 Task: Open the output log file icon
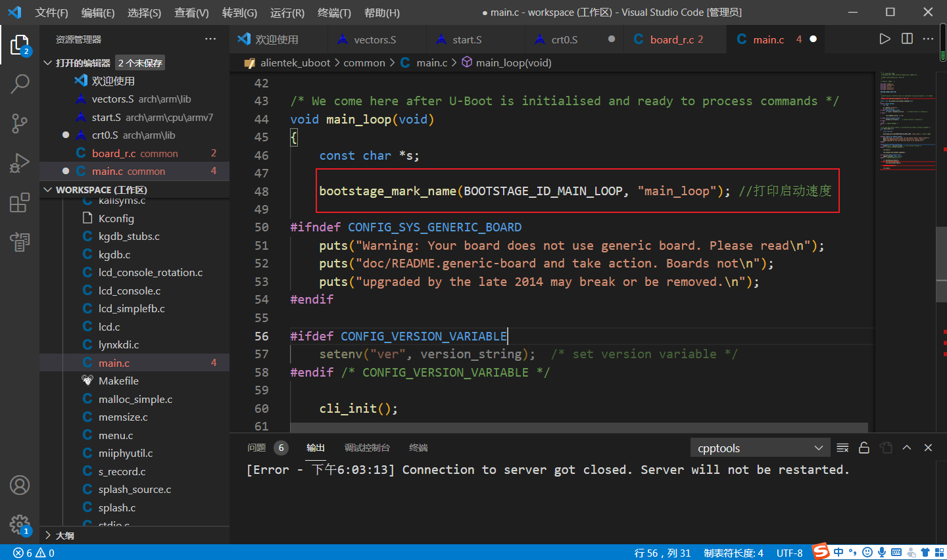tap(886, 448)
